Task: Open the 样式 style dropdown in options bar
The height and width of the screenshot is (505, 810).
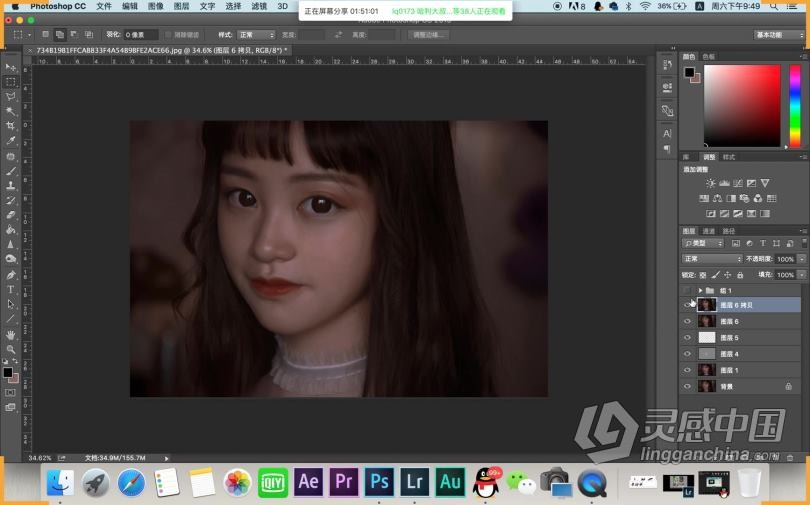Action: point(256,35)
